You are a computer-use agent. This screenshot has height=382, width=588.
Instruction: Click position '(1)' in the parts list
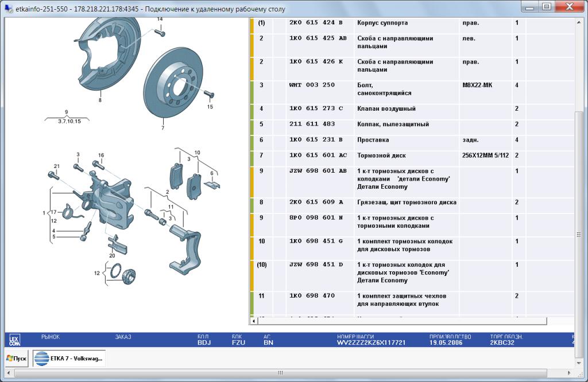coord(261,23)
